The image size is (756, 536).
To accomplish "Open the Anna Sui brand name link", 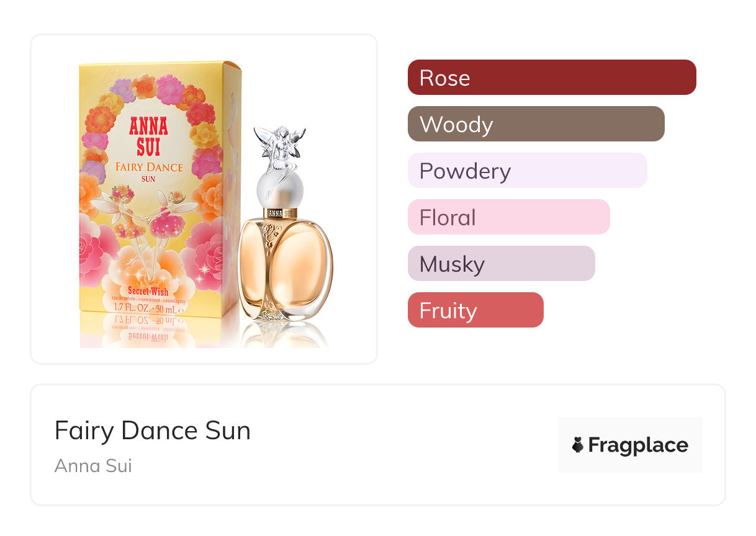I will (x=93, y=465).
